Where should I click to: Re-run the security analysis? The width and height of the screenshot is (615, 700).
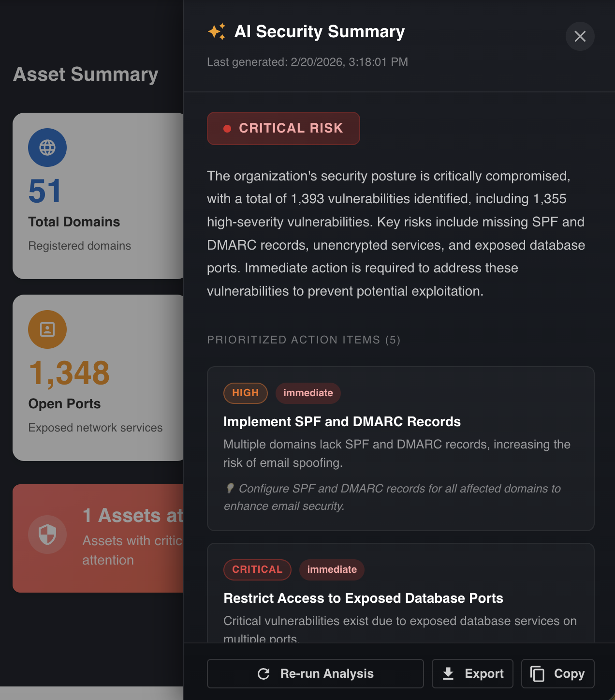click(x=315, y=673)
